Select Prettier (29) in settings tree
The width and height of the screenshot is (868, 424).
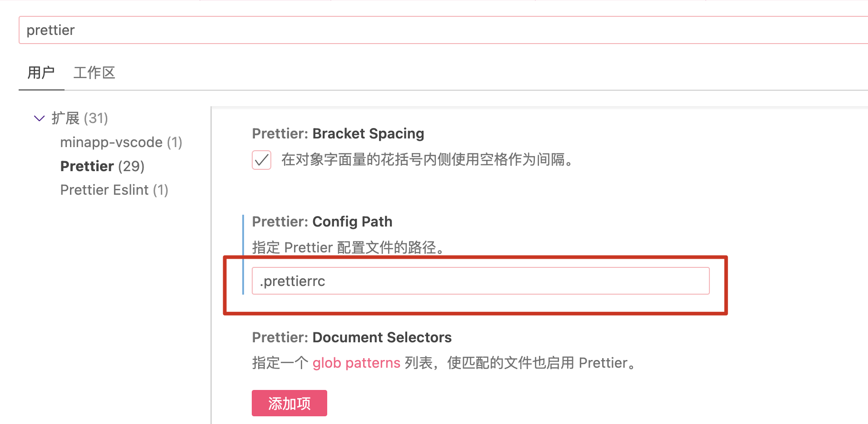(x=102, y=166)
